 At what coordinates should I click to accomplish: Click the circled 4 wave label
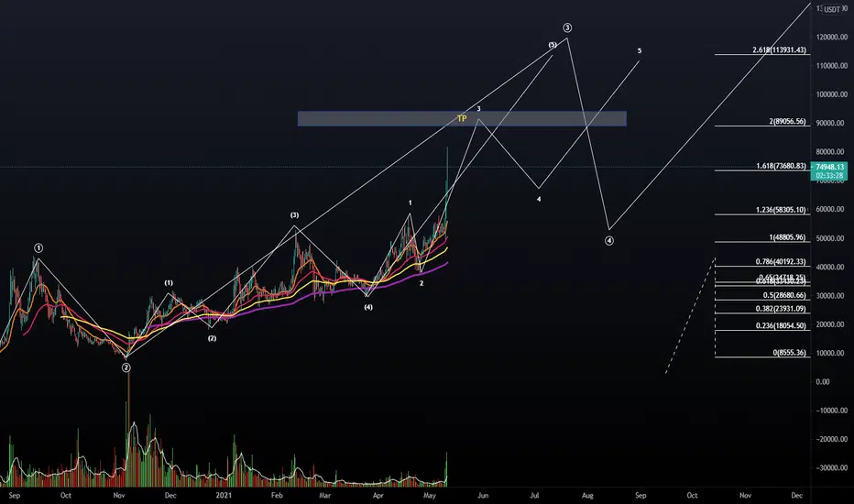pos(609,241)
